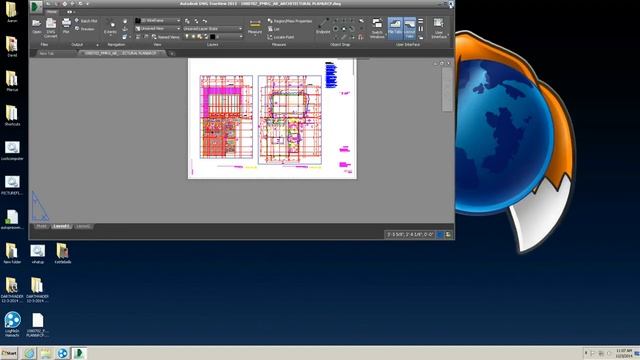Image resolution: width=640 pixels, height=360 pixels.
Task: Click the Open file icon in ribbon
Action: click(x=36, y=26)
